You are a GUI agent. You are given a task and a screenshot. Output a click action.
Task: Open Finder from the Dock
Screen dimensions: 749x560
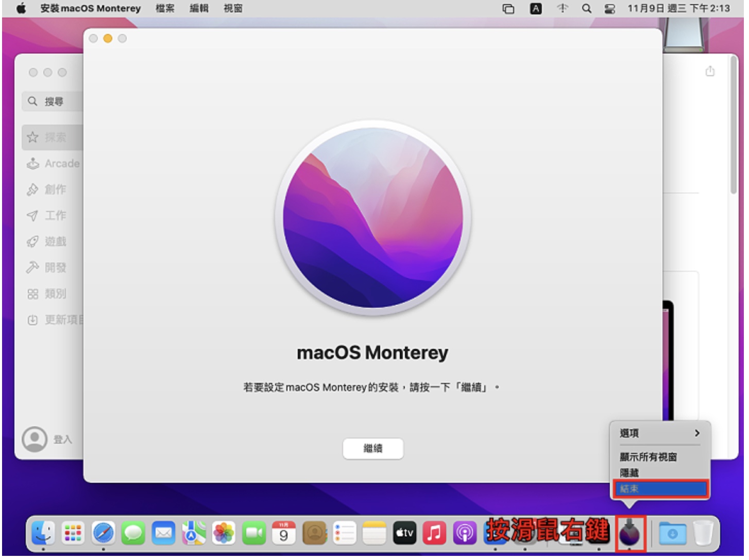coord(43,533)
